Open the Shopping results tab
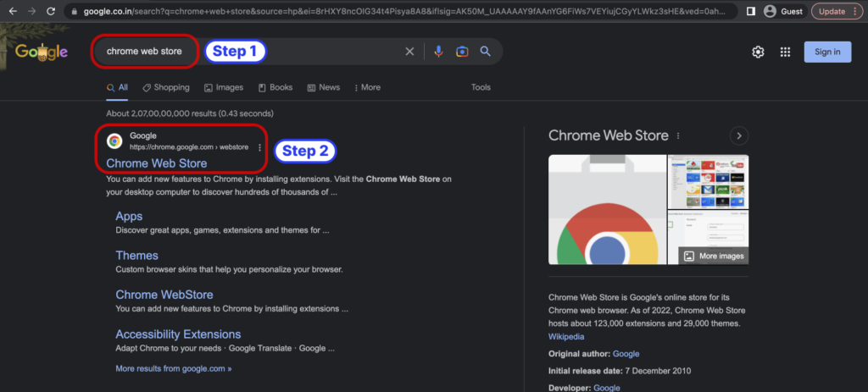 [x=166, y=87]
